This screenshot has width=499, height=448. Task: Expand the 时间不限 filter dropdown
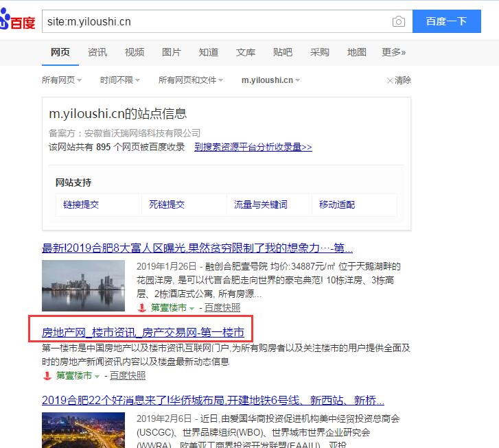(x=120, y=80)
